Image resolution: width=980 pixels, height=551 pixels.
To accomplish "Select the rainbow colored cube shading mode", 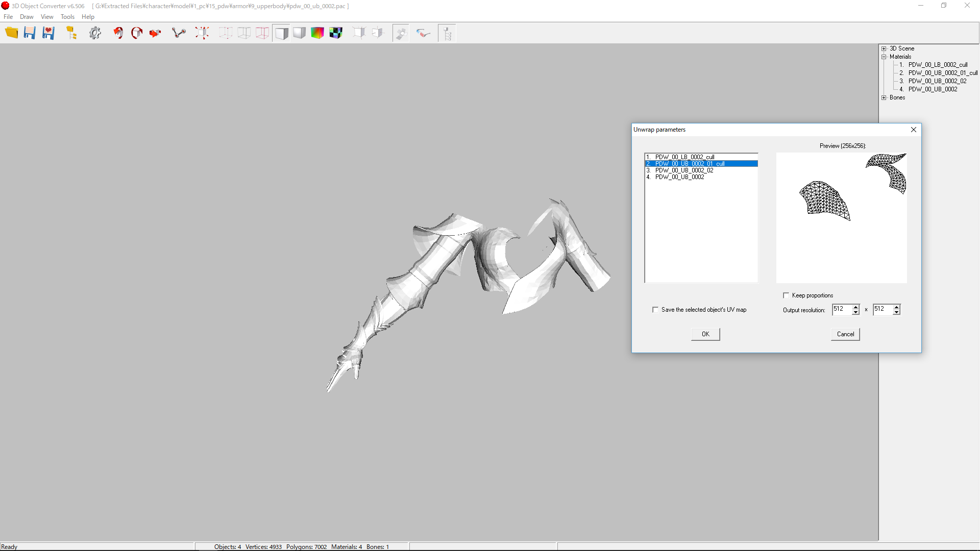I will pos(317,33).
